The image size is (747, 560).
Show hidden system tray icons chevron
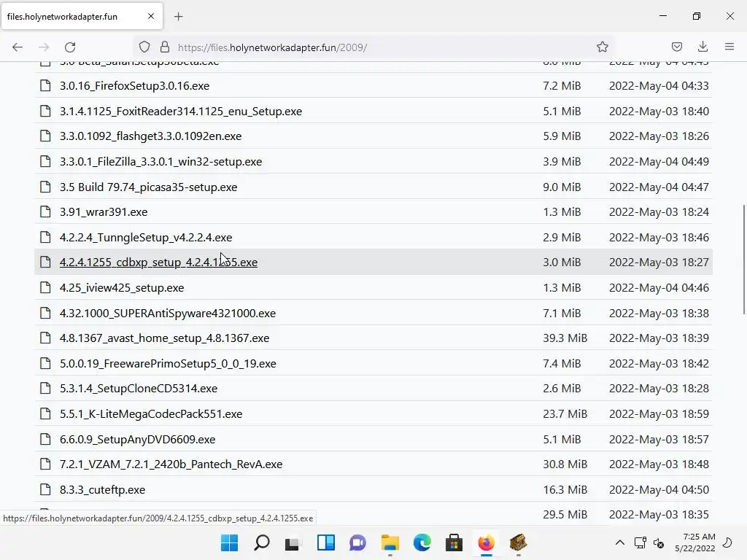(x=620, y=542)
